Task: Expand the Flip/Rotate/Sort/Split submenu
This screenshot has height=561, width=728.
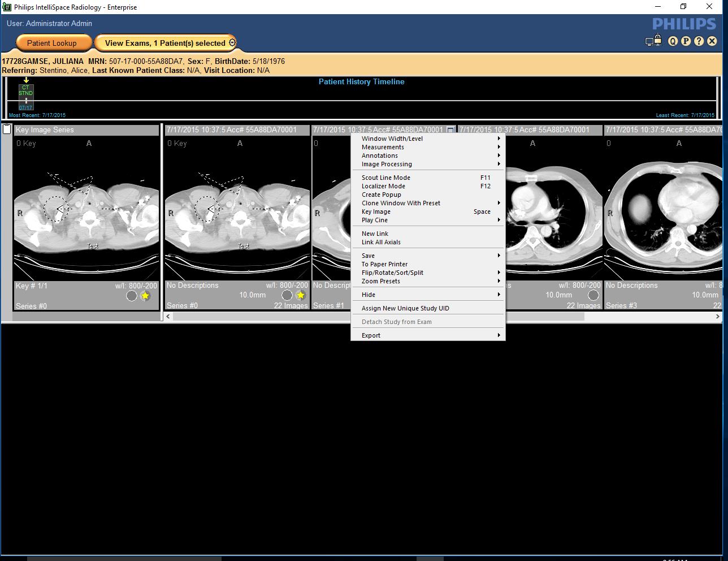Action: [428, 273]
